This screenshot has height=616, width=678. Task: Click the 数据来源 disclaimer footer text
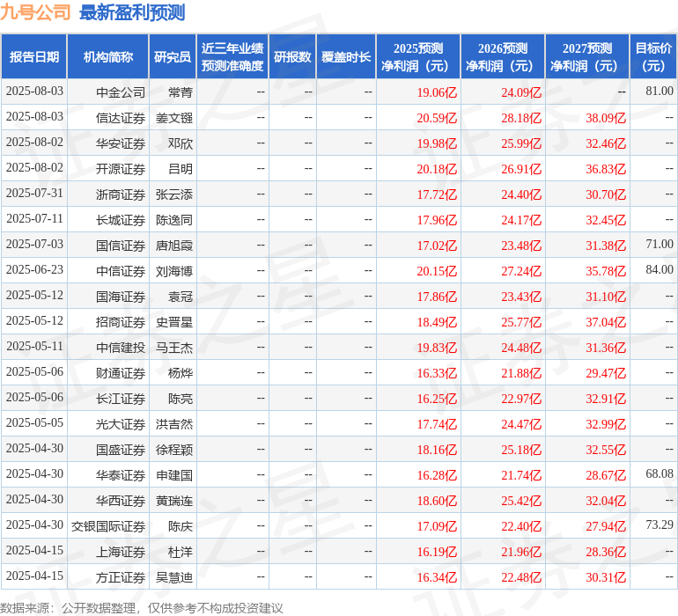[141, 608]
